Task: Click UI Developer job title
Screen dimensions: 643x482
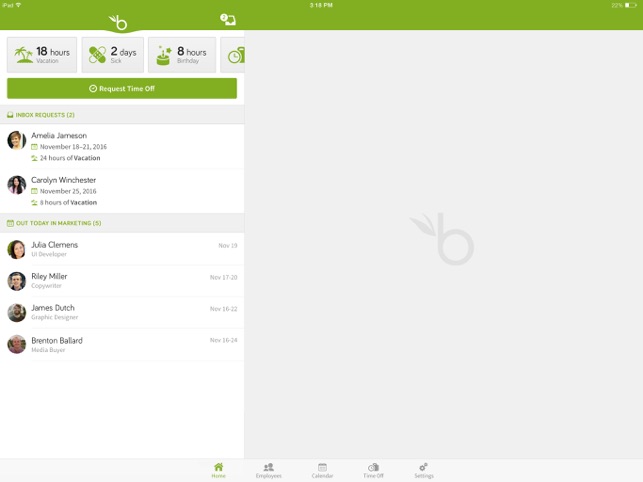Action: [49, 254]
